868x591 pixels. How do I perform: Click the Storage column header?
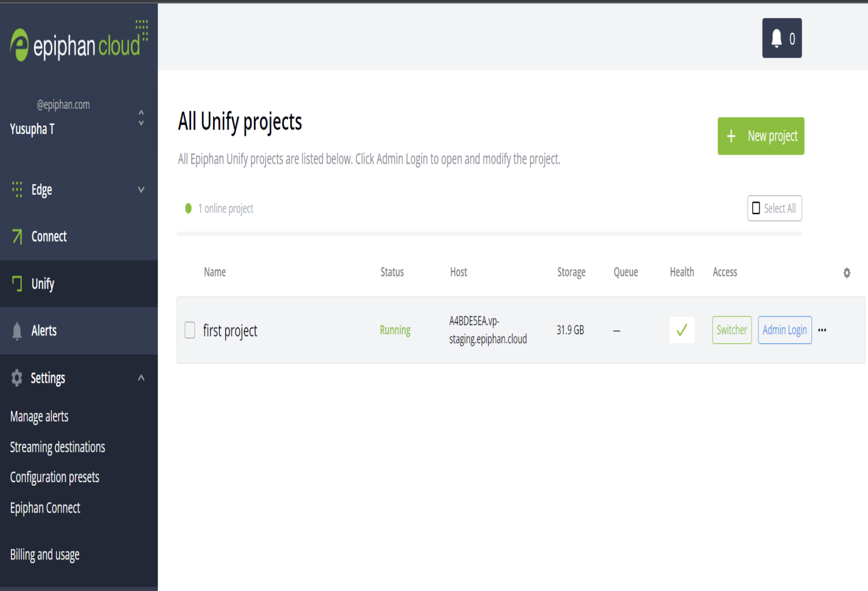[571, 272]
